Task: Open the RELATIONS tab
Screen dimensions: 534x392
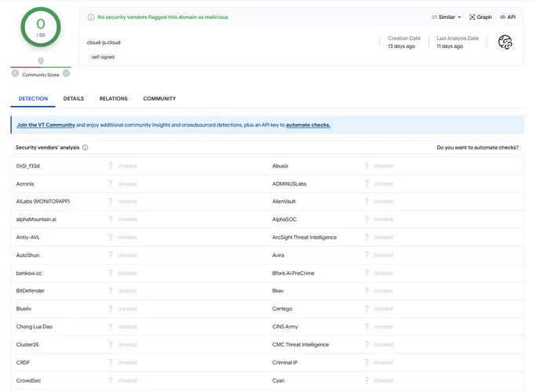Action: [113, 98]
